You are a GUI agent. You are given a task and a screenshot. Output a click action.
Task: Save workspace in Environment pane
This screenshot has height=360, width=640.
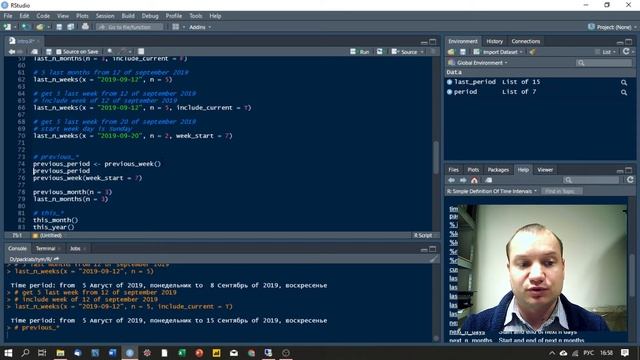[x=462, y=52]
